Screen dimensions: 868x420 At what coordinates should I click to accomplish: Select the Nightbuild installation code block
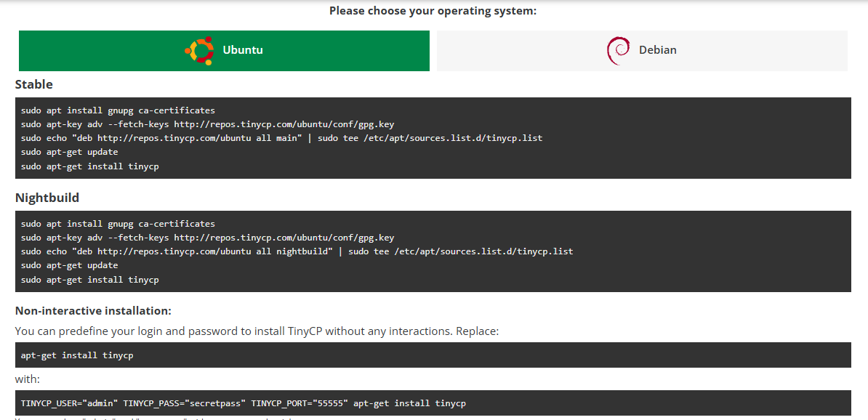coord(433,251)
